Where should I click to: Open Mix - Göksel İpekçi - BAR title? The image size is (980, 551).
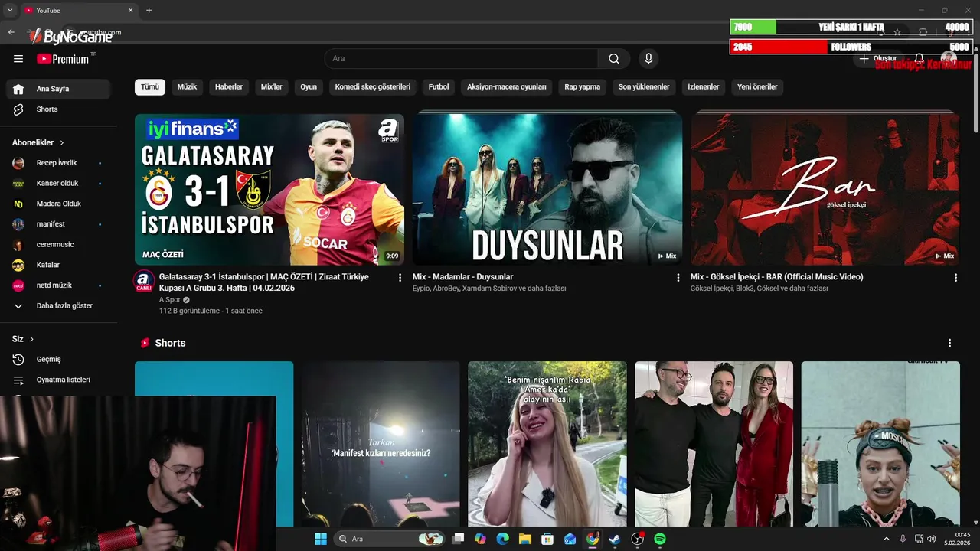[776, 277]
